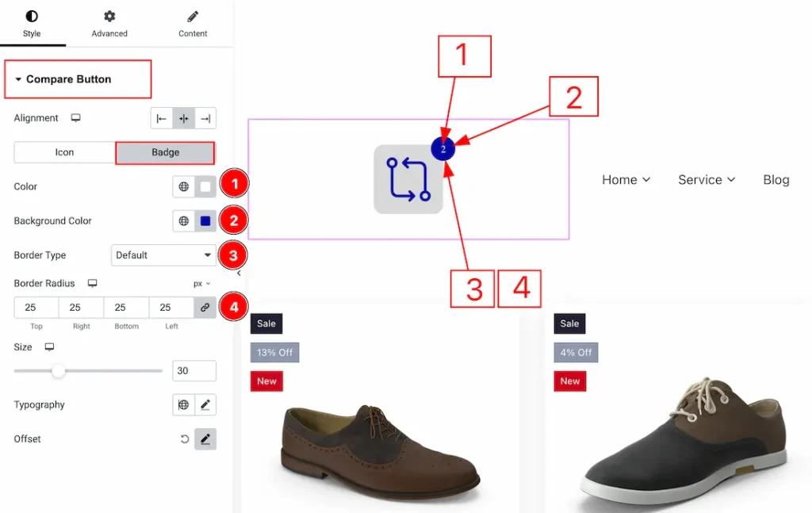Screen dimensions: 812x513
Task: Click the 4% Off label
Action: click(x=576, y=353)
